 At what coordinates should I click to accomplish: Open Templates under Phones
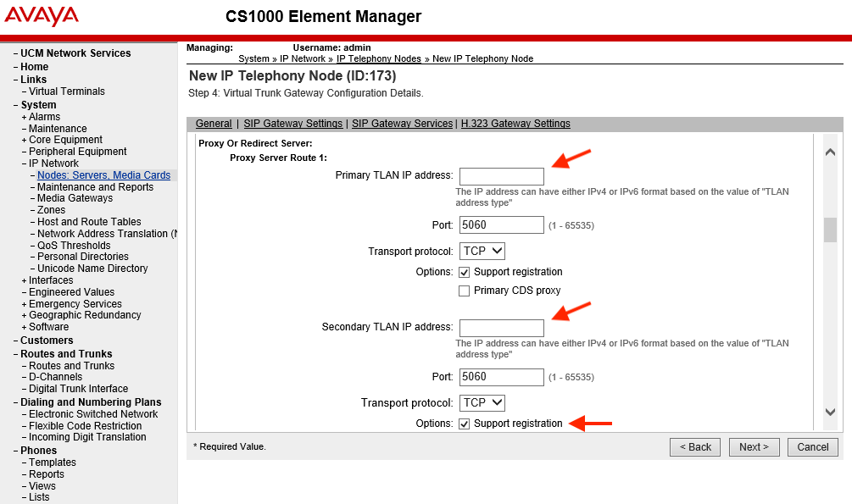(x=53, y=462)
